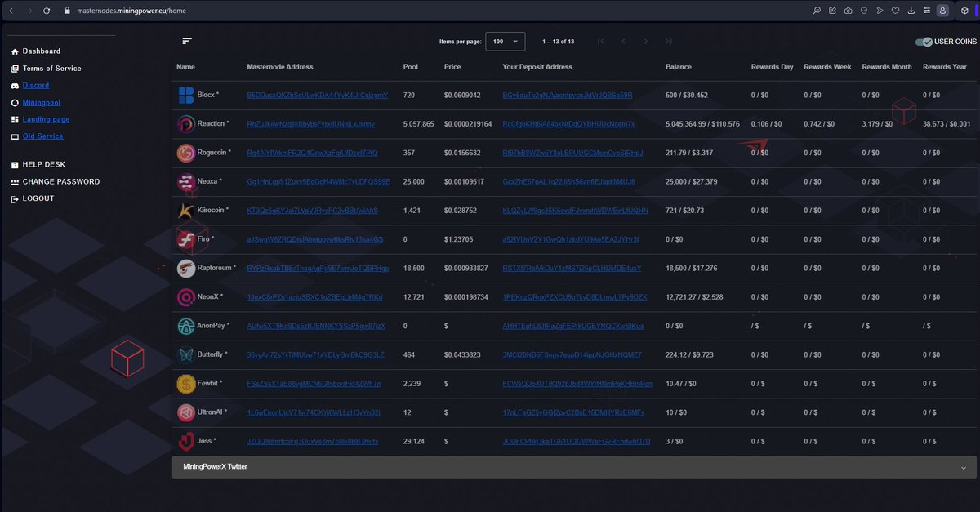Viewport: 980px width, 512px height.
Task: Open the browser shield protection icon
Action: pos(864,11)
